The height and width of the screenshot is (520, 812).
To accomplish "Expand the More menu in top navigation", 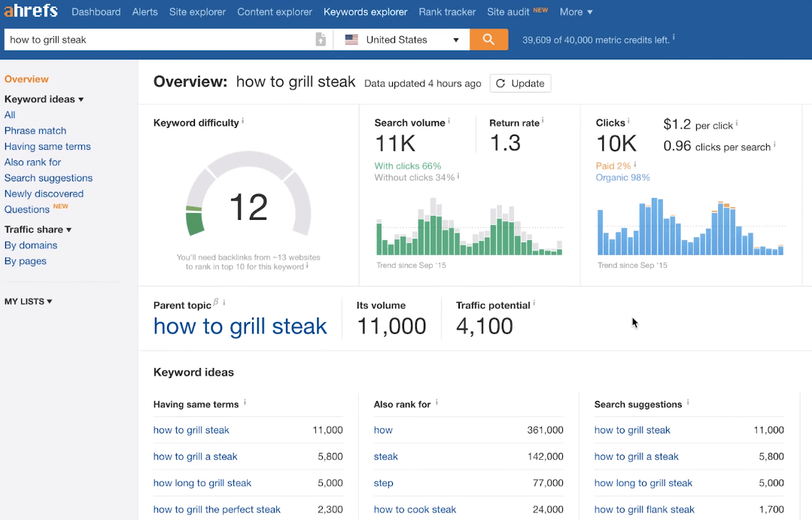I will tap(576, 12).
